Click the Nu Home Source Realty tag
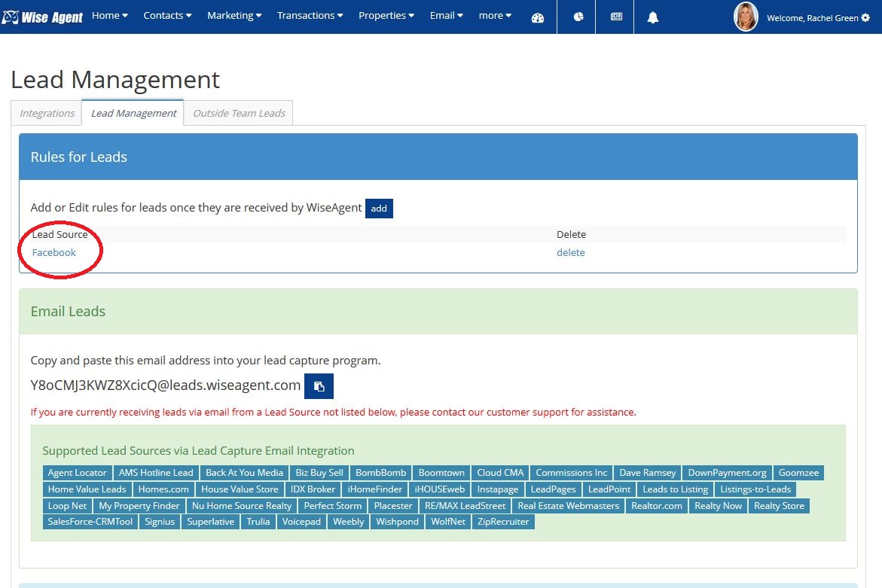882x588 pixels. coord(241,505)
